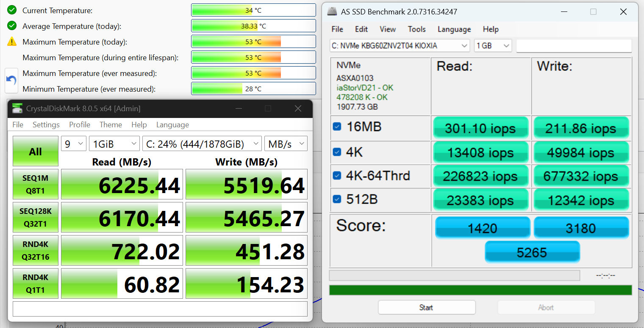Click the yellow warning icon beside Maximum Temperature (today)

coord(12,42)
